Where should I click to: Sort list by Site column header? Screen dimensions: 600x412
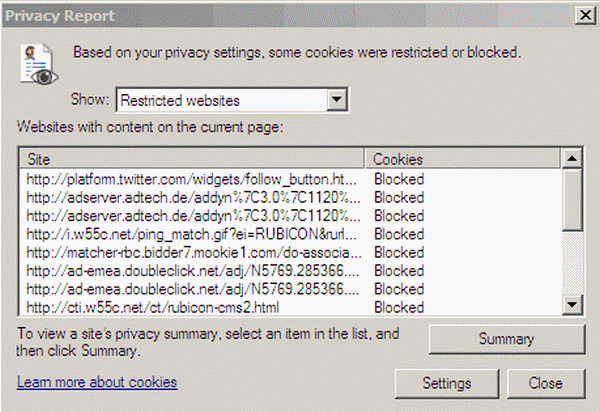194,159
